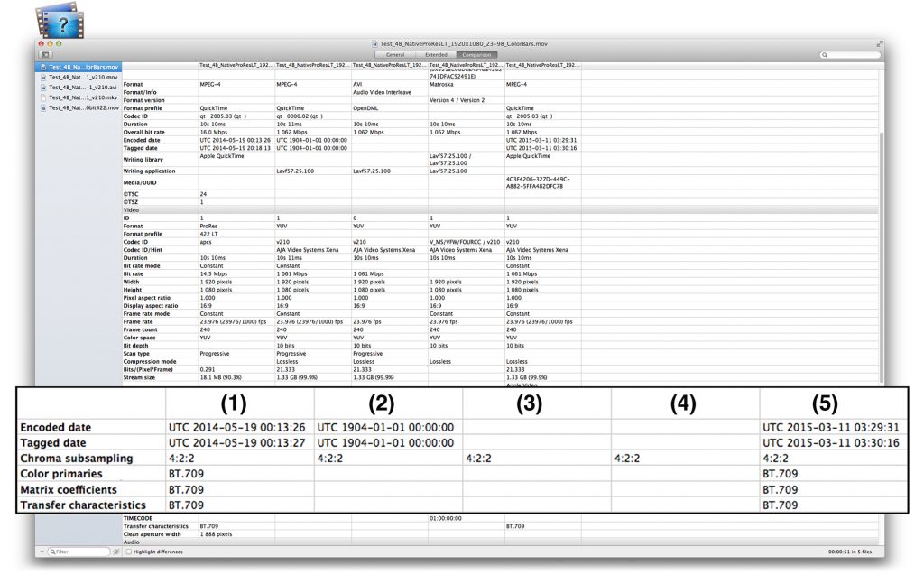Screen dimensions: 924x584
Task: Click the 'Version 4 / Version 2' cell
Action: coord(457,100)
